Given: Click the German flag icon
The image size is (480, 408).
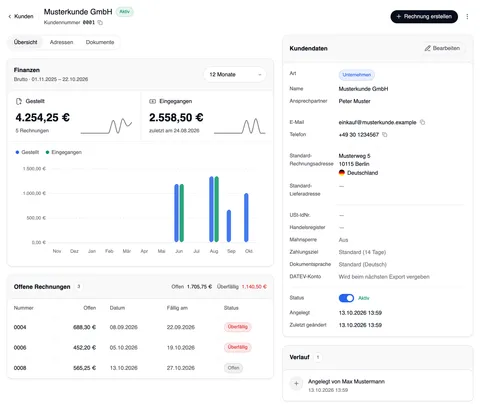Looking at the screenshot, I should click(x=342, y=173).
